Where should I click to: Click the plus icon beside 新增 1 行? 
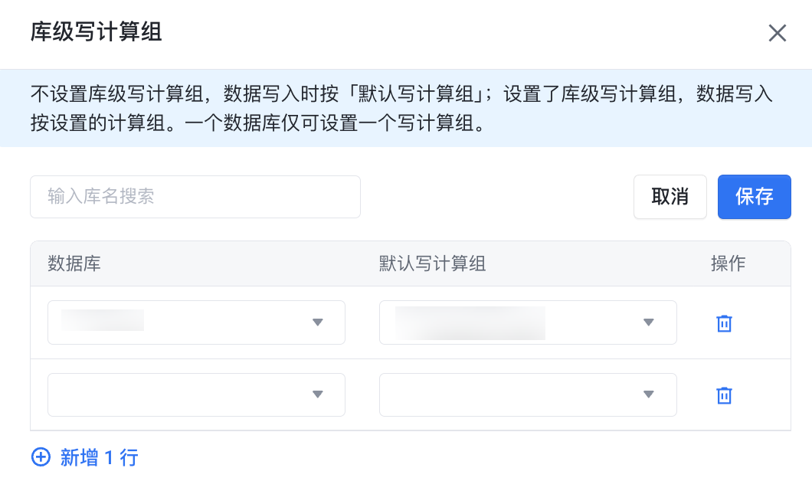[x=40, y=458]
